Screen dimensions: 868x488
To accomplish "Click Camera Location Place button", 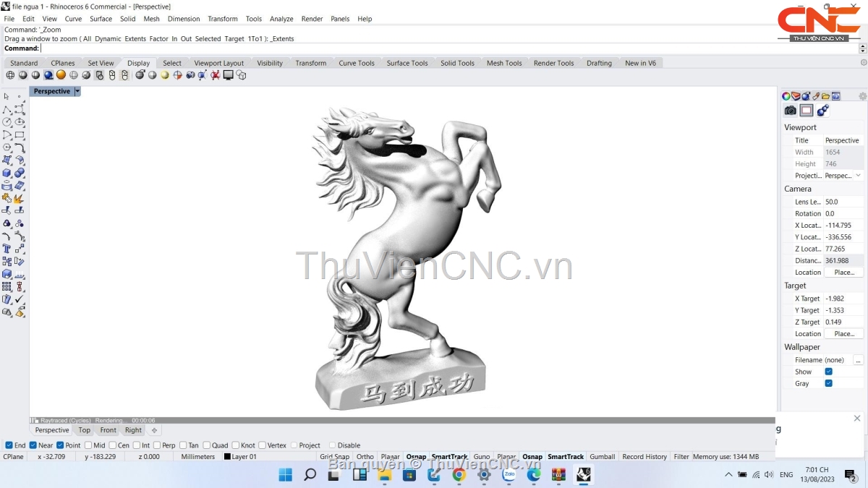I will pyautogui.click(x=844, y=273).
